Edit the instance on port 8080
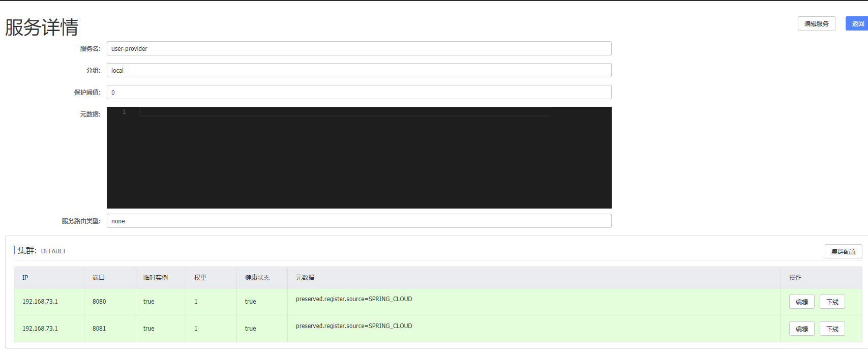Viewport: 868px width, 352px height. [x=801, y=302]
